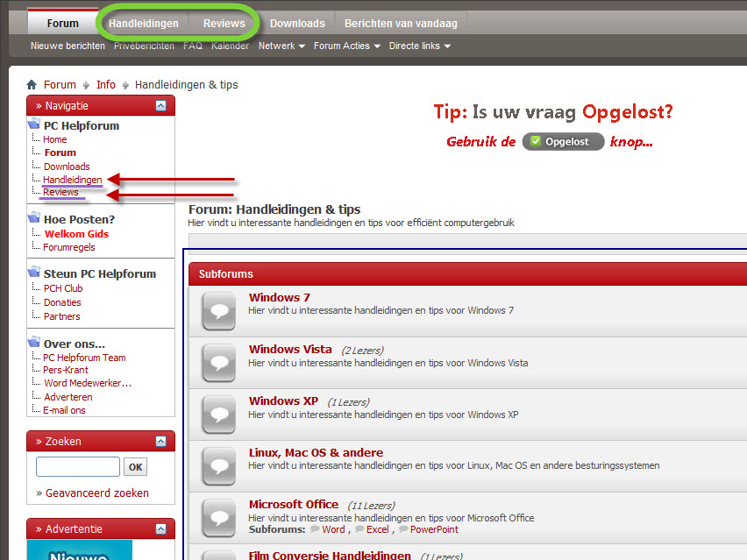Open the PowerPoint subforum under Microsoft Office

click(x=434, y=529)
